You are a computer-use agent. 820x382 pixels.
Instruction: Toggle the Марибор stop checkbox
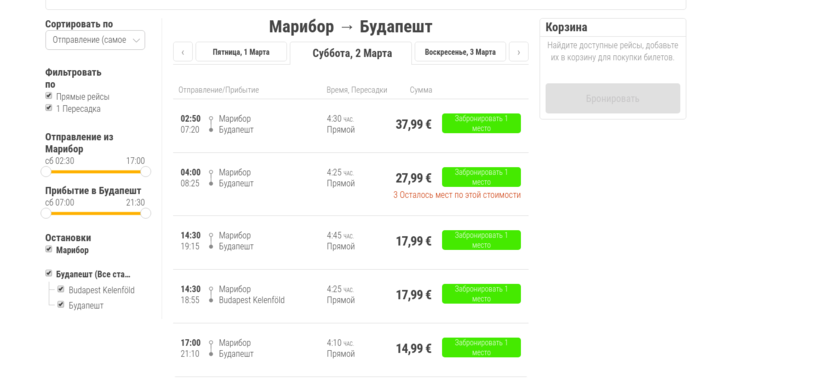[49, 249]
